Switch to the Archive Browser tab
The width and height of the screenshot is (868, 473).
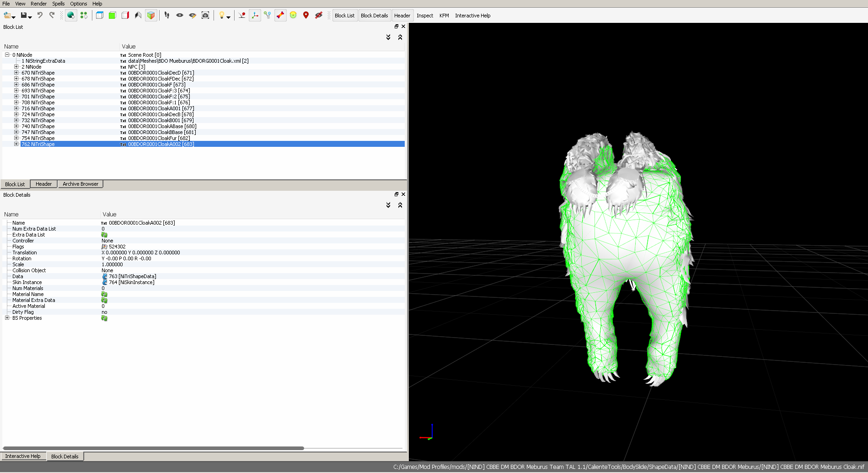[80, 184]
